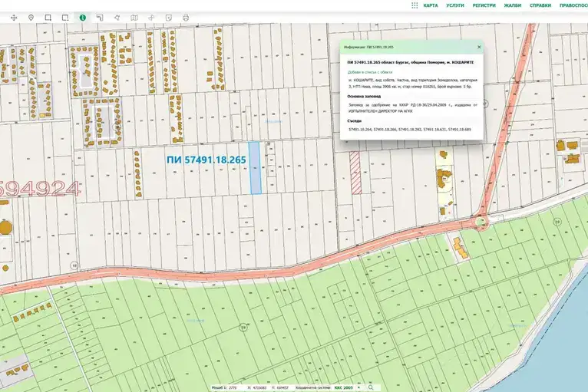Click 'Добави в списък с обекти' link

tap(370, 72)
